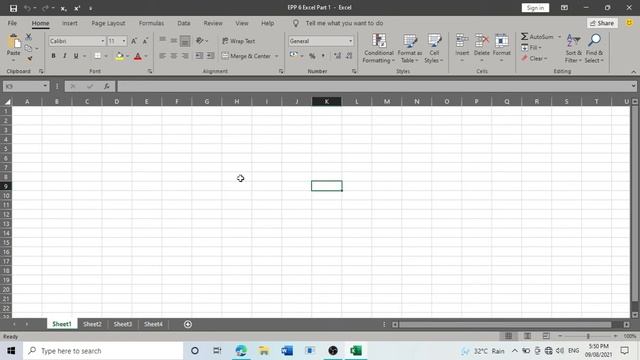Toggle Wrap Text
Viewport: 640px width, 360px height.
tap(239, 41)
